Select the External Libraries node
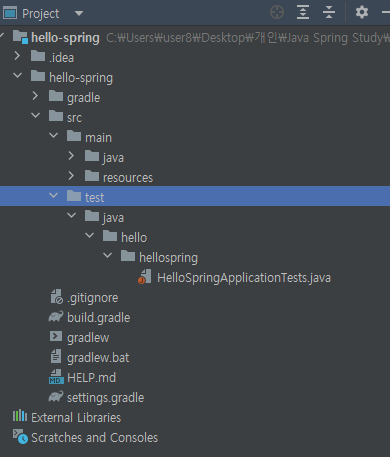 point(76,418)
